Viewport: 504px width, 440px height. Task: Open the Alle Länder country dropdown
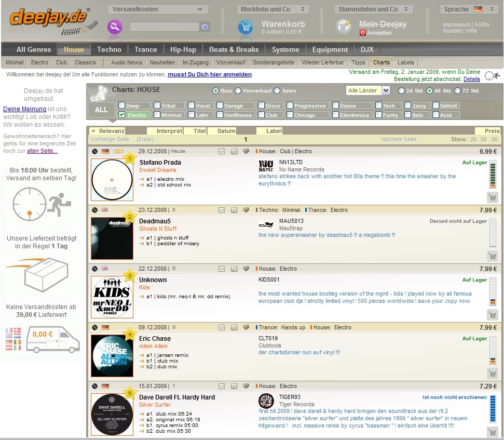[367, 91]
